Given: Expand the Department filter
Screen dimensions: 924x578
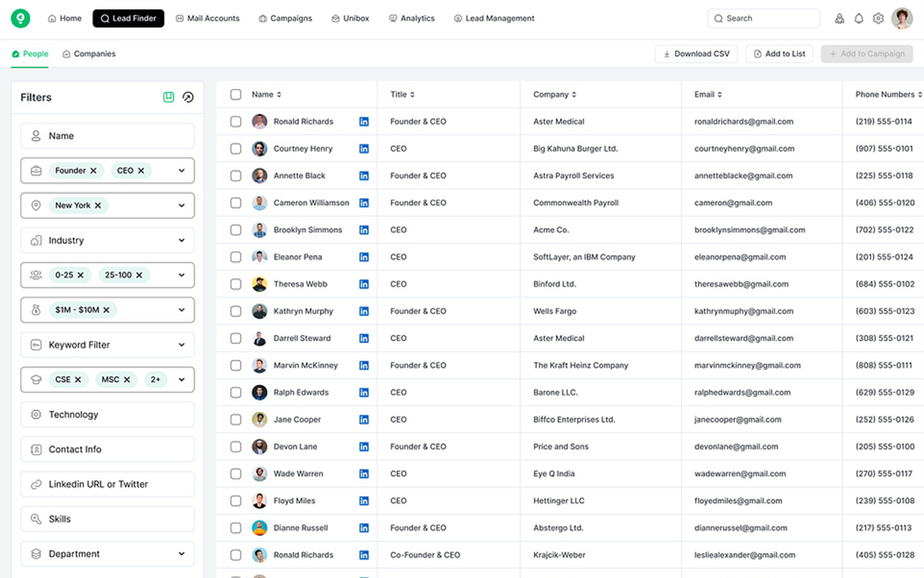Looking at the screenshot, I should pos(181,553).
